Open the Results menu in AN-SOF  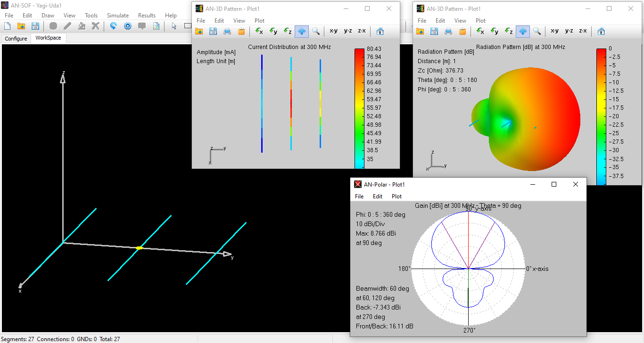point(147,16)
